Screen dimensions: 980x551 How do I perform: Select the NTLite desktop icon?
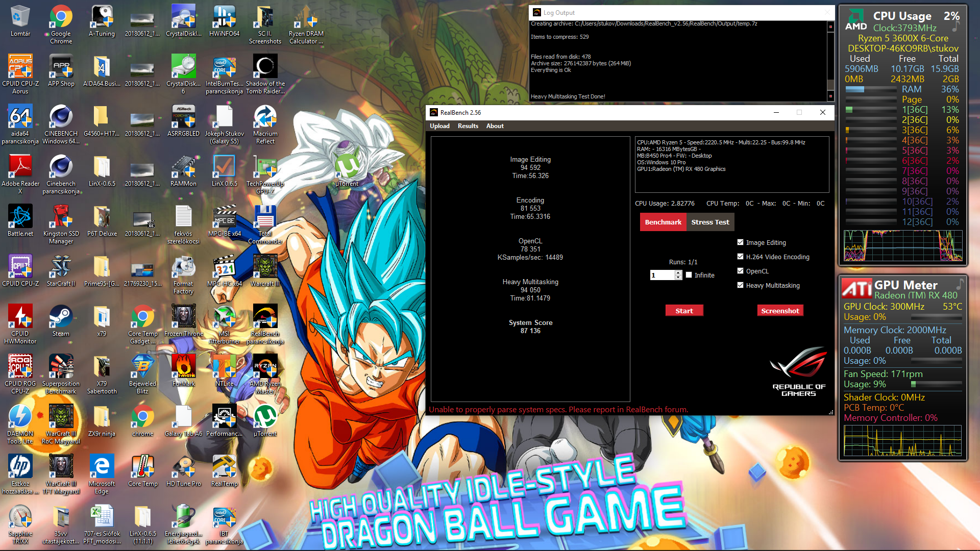pos(224,371)
